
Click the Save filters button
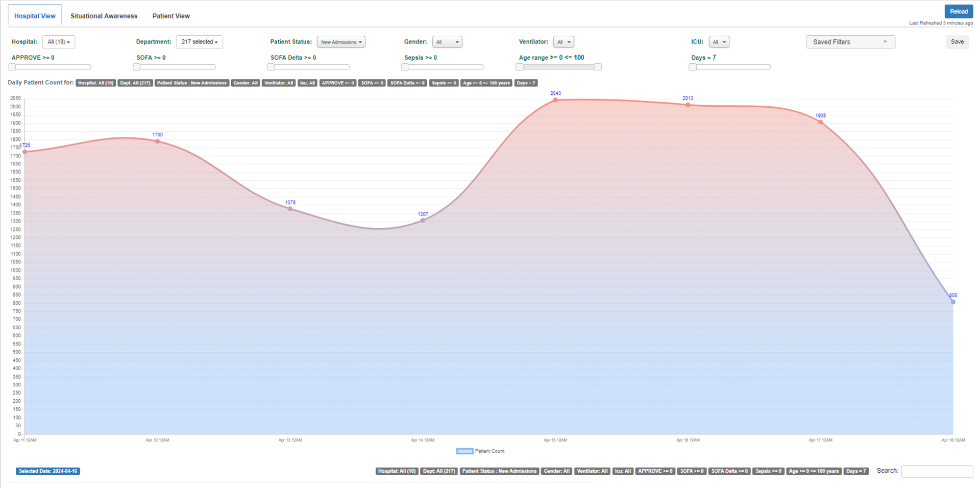[957, 42]
